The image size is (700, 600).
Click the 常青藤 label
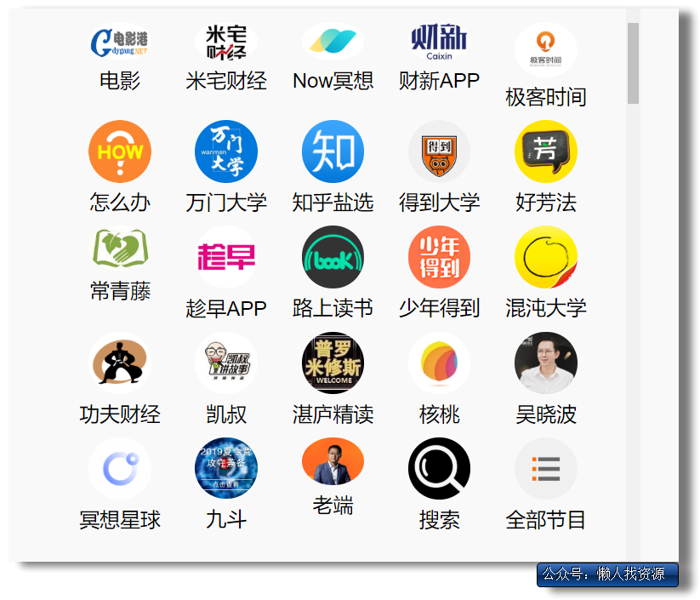coord(120,291)
